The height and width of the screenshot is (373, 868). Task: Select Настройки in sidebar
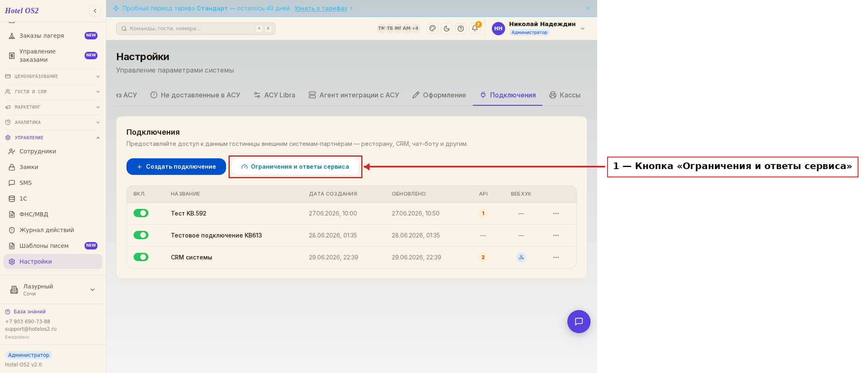point(53,262)
